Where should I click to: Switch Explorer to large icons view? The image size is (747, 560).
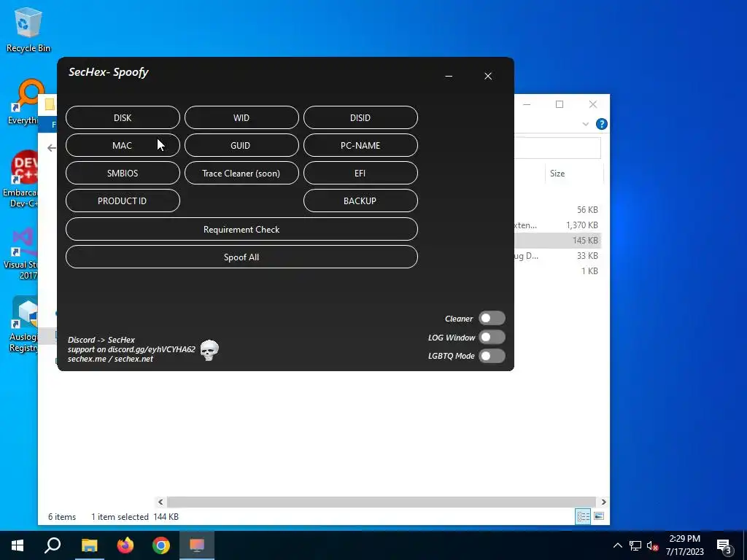[599, 517]
